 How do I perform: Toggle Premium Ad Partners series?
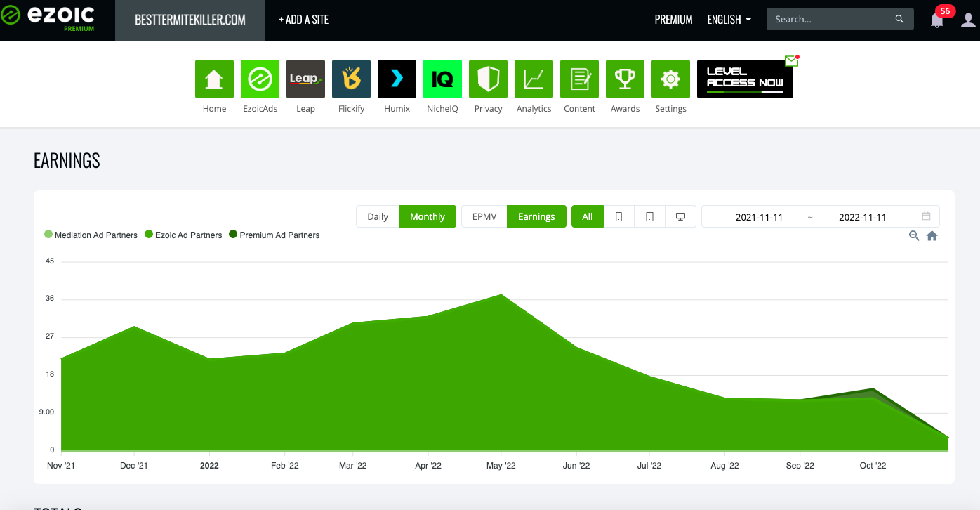[x=274, y=235]
